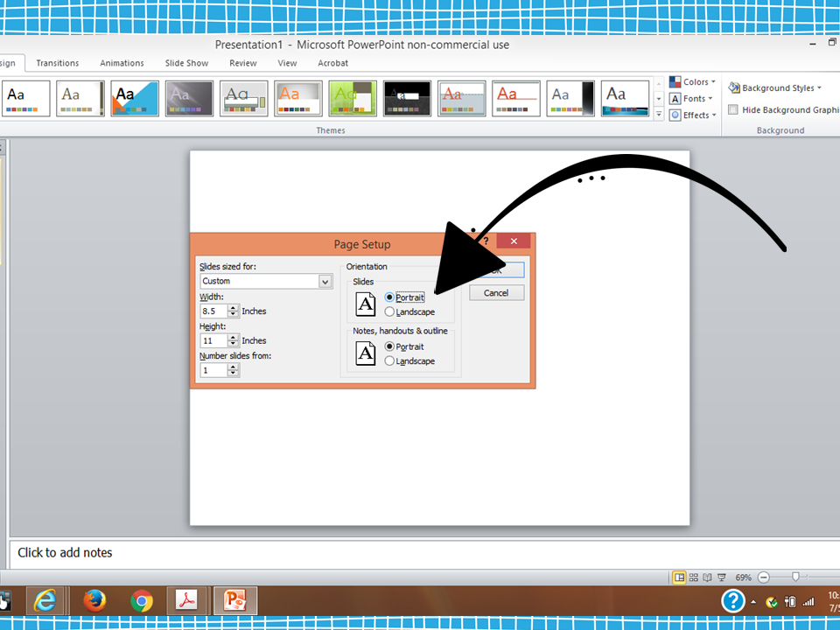Open the View tab
This screenshot has height=630, width=840.
287,63
